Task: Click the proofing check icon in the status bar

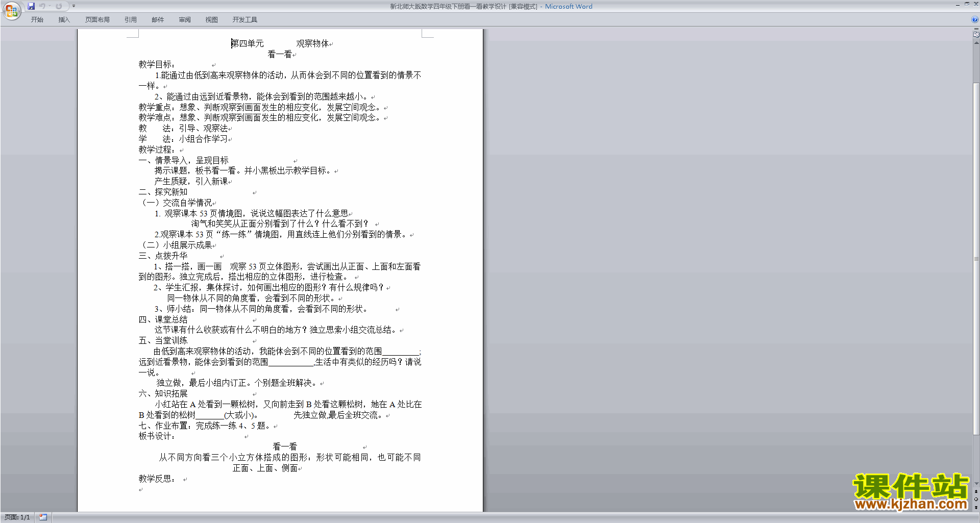Action: tap(43, 517)
